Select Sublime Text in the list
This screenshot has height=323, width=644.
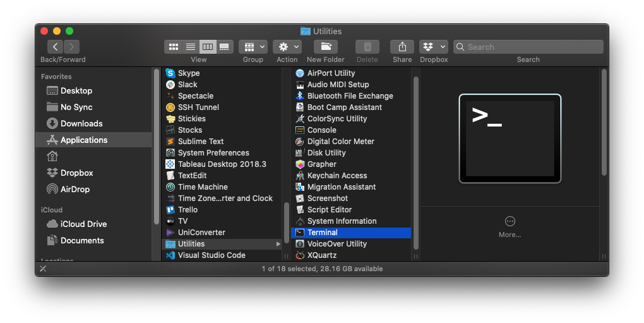pos(222,142)
